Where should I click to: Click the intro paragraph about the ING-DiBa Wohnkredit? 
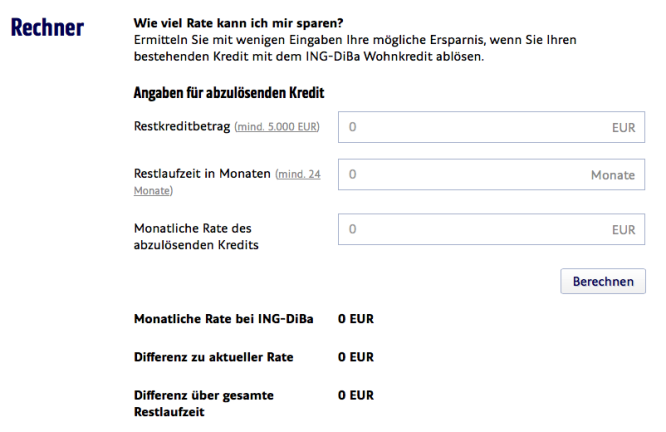click(x=355, y=48)
